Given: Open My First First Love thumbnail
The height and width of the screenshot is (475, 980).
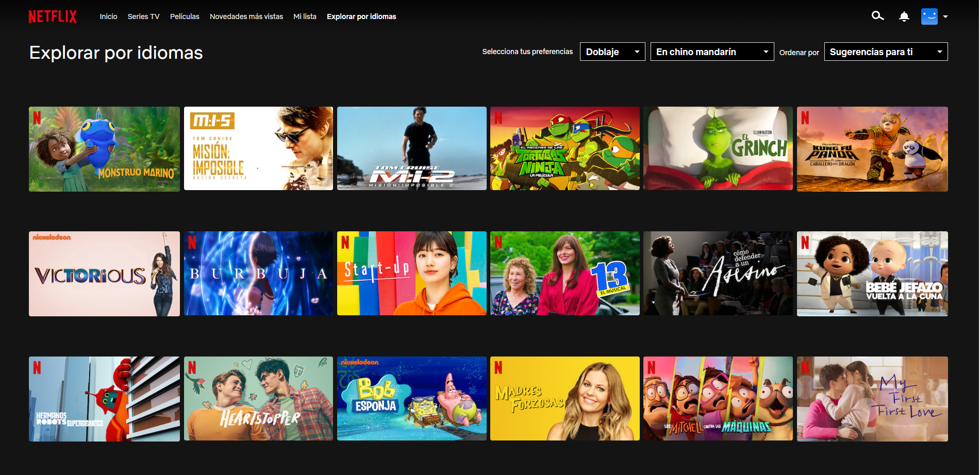Looking at the screenshot, I should click(x=872, y=399).
